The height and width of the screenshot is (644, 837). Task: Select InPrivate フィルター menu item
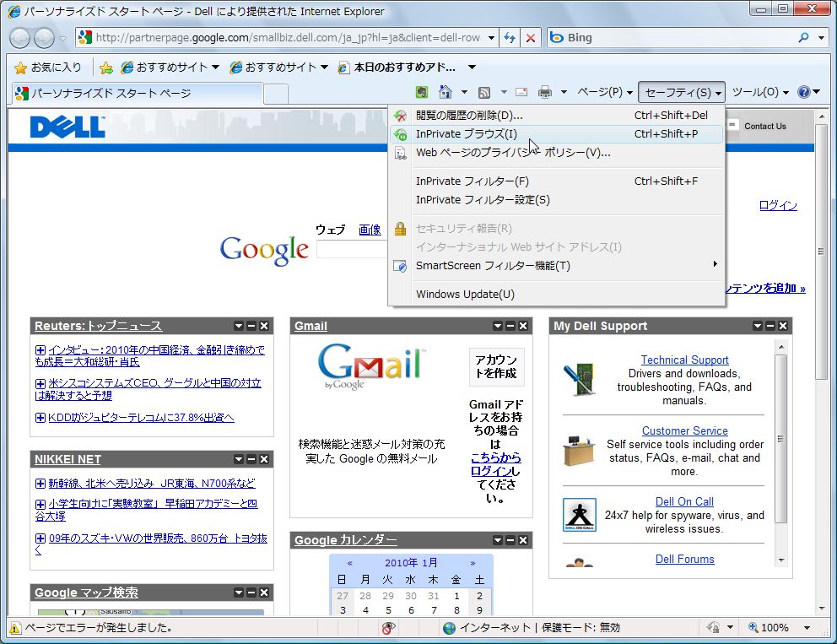(x=557, y=181)
